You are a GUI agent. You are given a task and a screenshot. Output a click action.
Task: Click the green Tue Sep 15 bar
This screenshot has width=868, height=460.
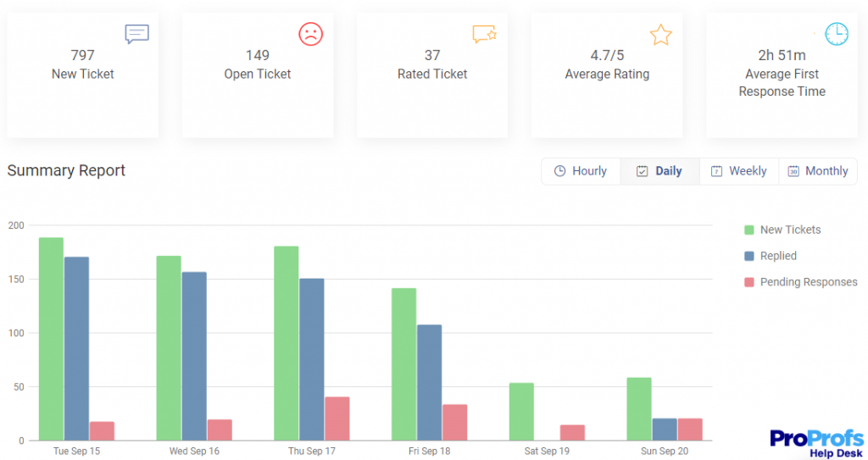pyautogui.click(x=51, y=339)
